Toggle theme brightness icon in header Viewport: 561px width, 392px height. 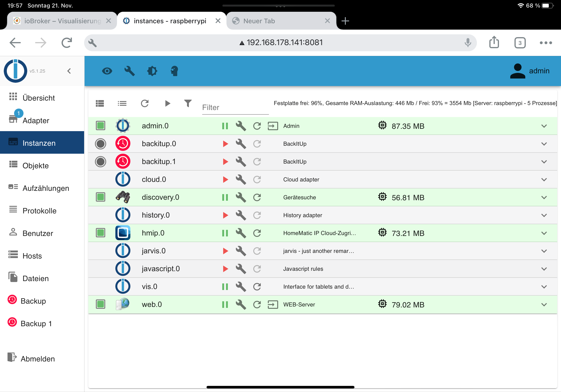(x=152, y=71)
